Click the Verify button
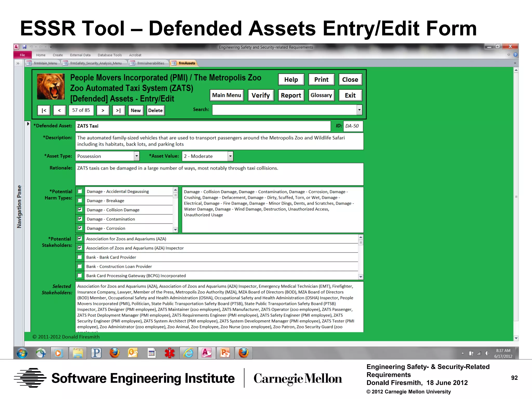This screenshot has width=532, height=399. (261, 95)
